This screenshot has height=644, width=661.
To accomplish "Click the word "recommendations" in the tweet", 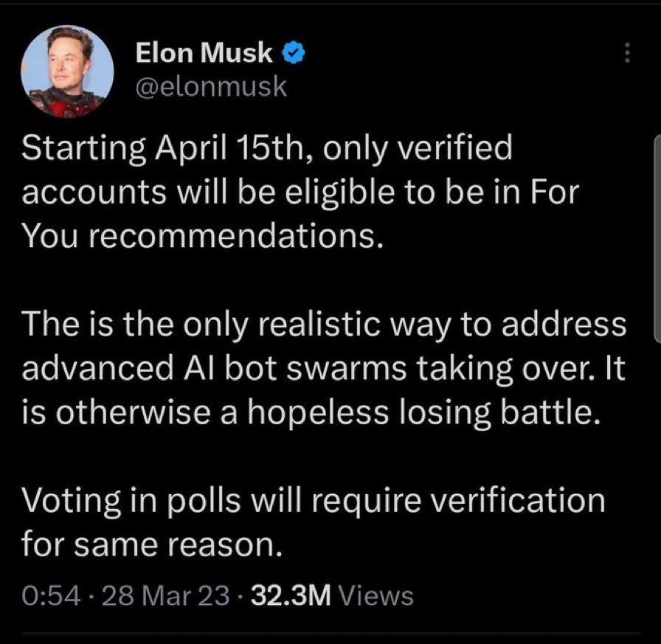I will pos(230,235).
